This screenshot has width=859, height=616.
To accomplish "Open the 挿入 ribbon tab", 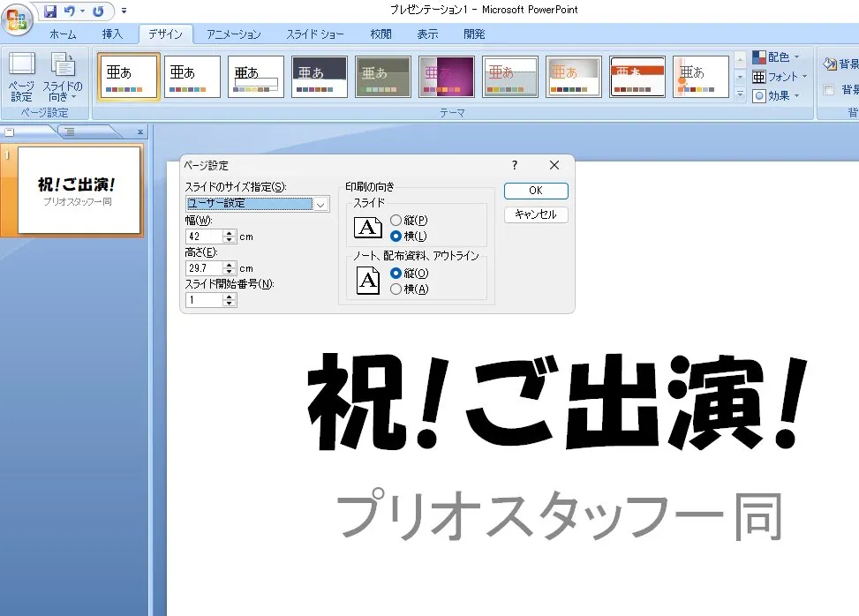I will tap(112, 34).
